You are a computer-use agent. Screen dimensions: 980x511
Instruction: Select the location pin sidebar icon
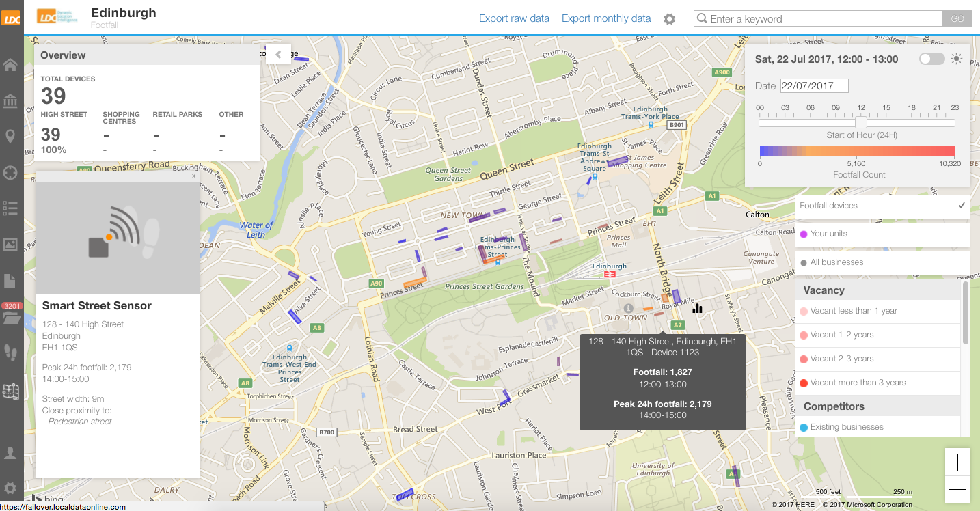(10, 137)
